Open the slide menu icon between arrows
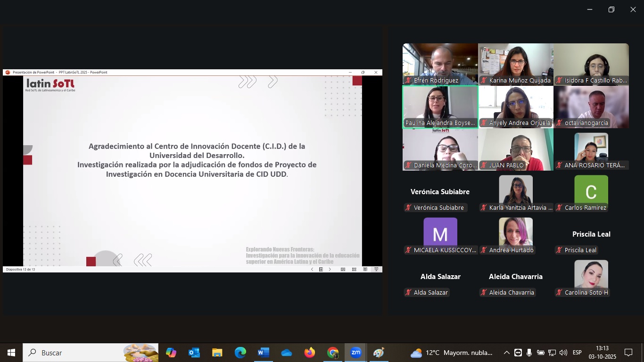The width and height of the screenshot is (644, 362). tap(321, 270)
